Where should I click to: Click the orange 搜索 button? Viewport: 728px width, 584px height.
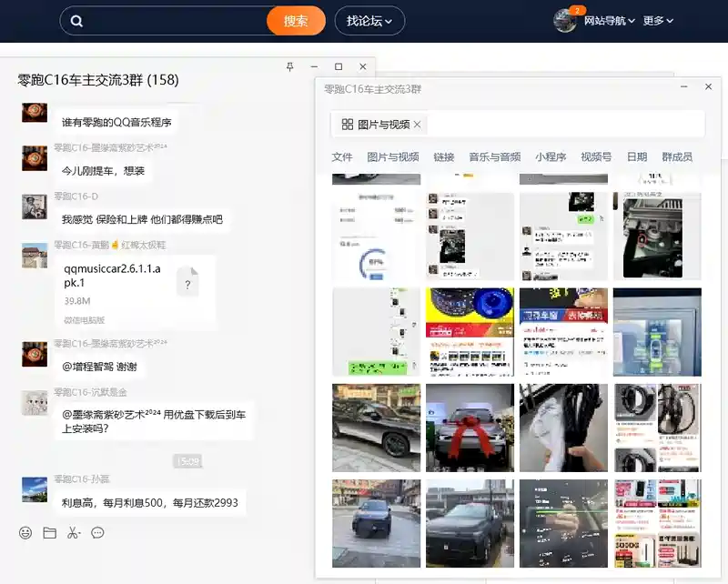point(296,21)
